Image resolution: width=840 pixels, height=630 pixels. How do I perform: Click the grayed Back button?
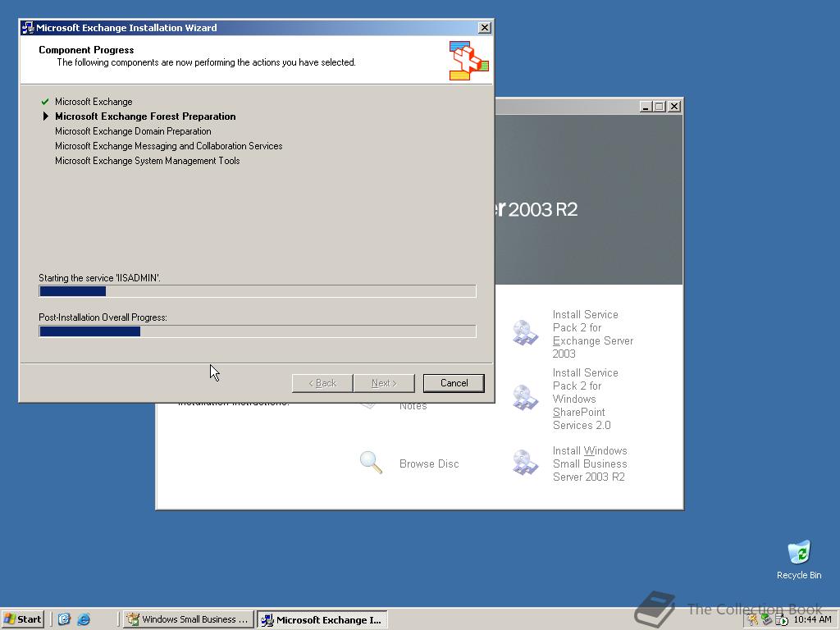tap(322, 383)
